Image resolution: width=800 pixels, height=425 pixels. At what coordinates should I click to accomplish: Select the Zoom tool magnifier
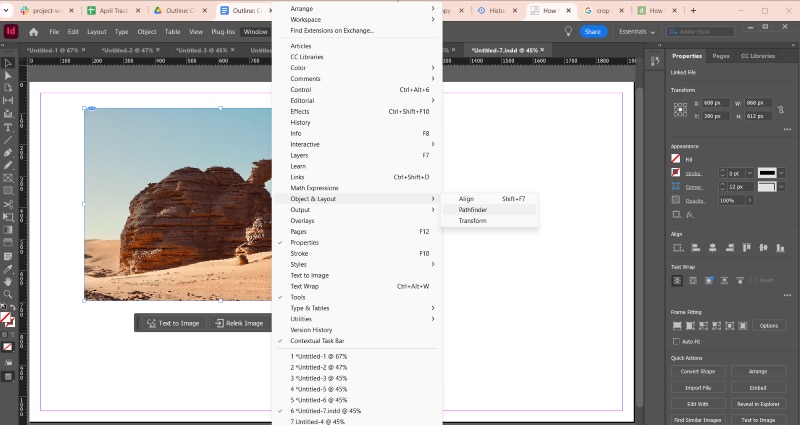tap(8, 294)
